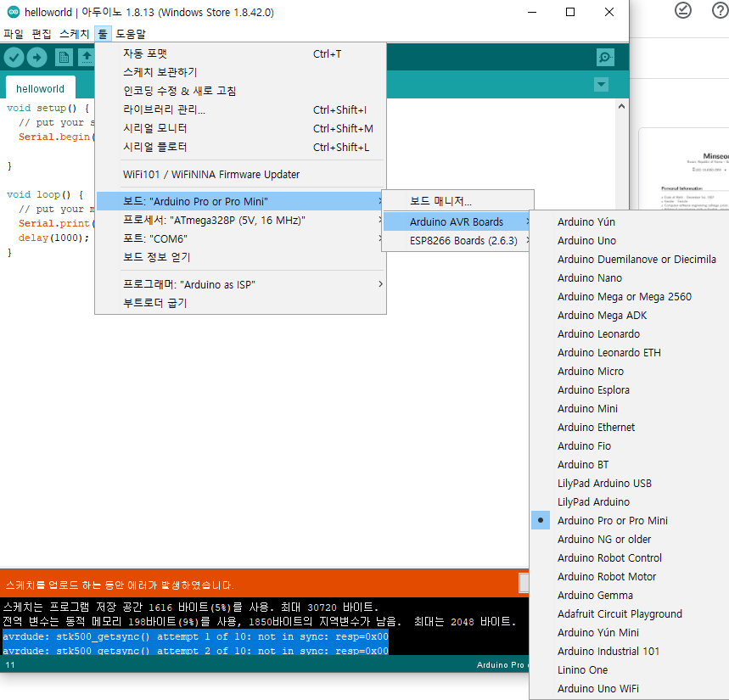Select 자동 포맷 menu entry

241,54
